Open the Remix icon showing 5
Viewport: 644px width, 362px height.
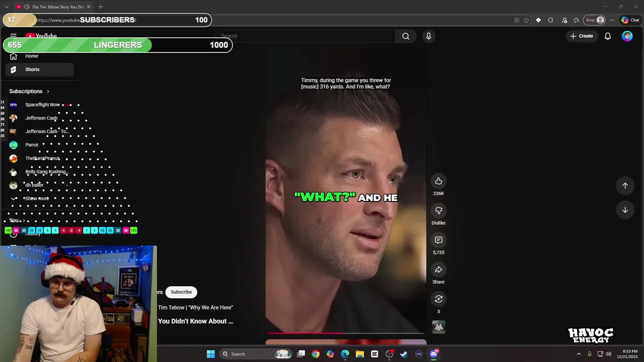click(x=438, y=299)
